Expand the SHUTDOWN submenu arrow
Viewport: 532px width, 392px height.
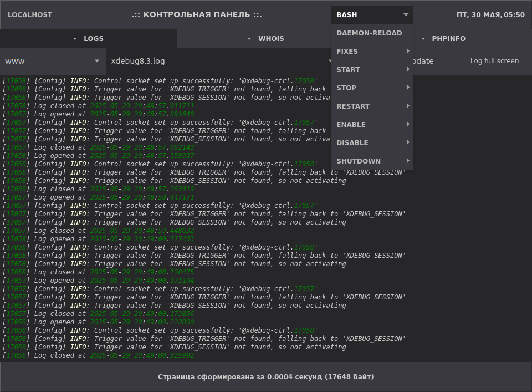tap(408, 161)
